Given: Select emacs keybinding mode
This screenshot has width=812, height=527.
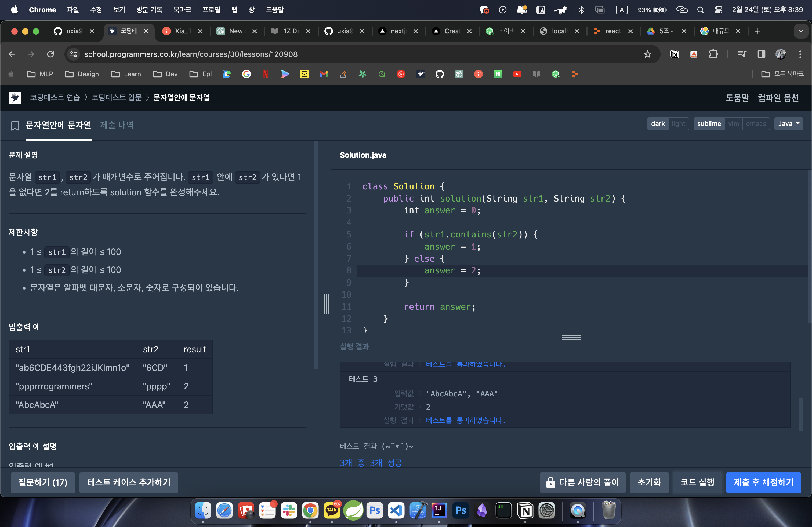Looking at the screenshot, I should pos(756,124).
